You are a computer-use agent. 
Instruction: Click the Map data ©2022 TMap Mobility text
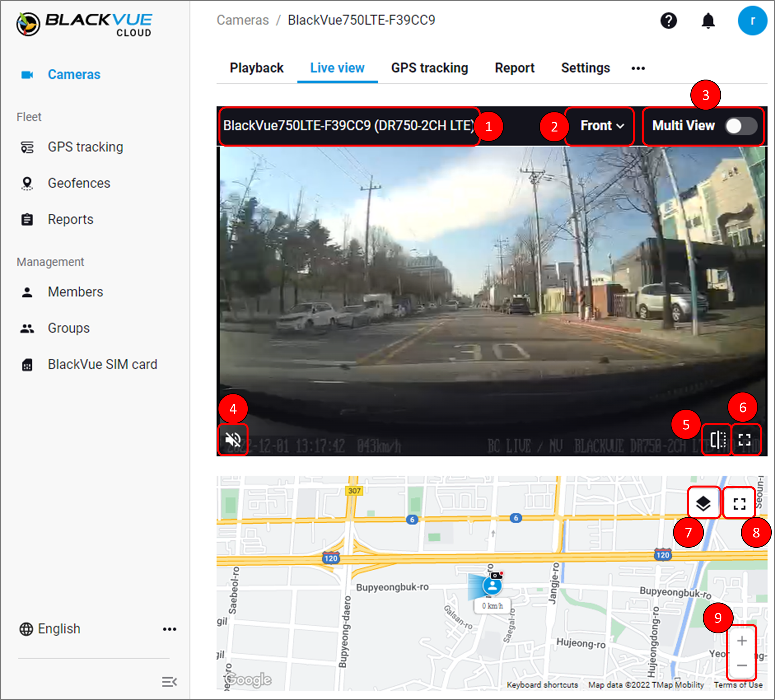pyautogui.click(x=646, y=685)
